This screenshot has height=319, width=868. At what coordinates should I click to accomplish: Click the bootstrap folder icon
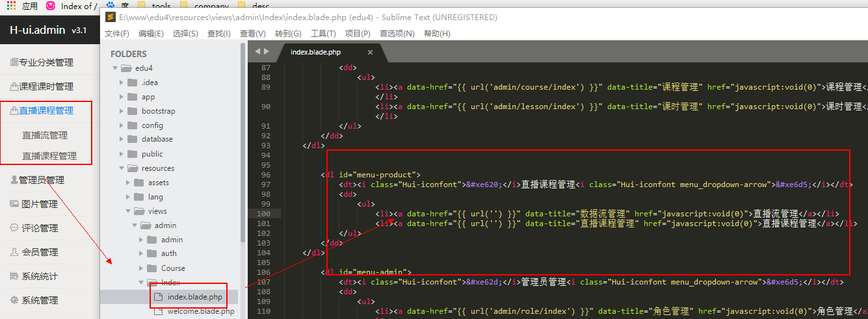[132, 111]
